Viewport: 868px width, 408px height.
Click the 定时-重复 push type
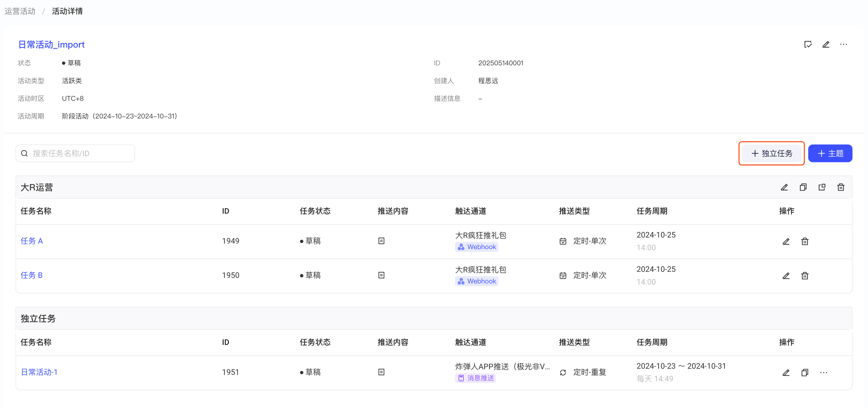[x=590, y=372]
